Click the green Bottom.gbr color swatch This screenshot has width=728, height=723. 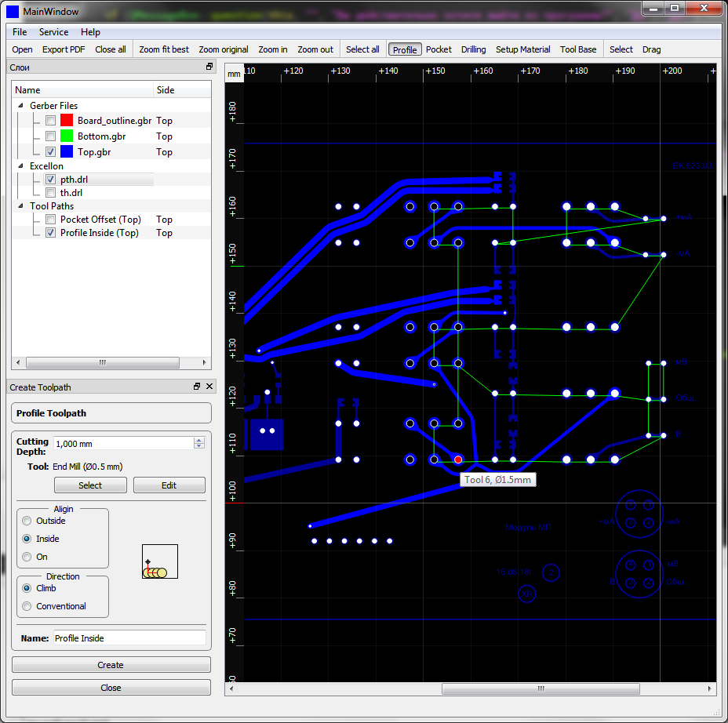tap(67, 136)
